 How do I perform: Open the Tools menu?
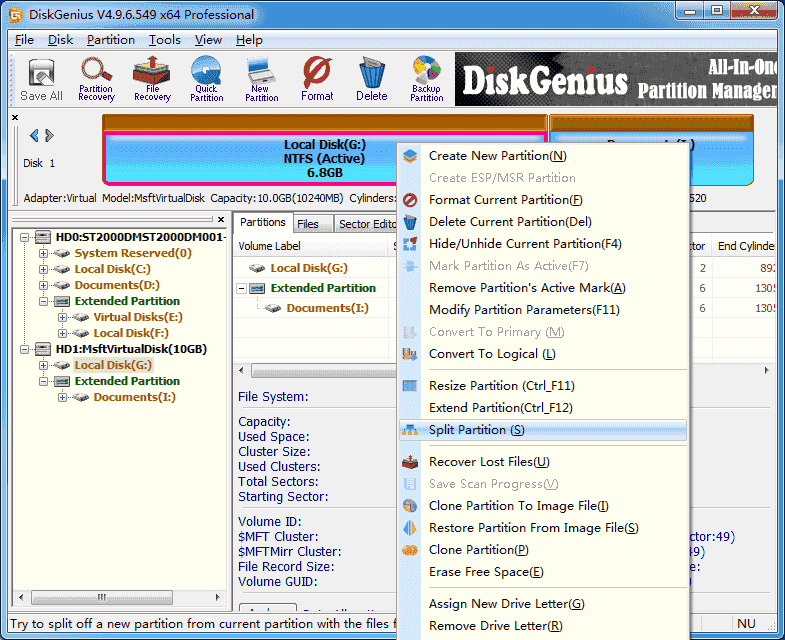(x=164, y=40)
